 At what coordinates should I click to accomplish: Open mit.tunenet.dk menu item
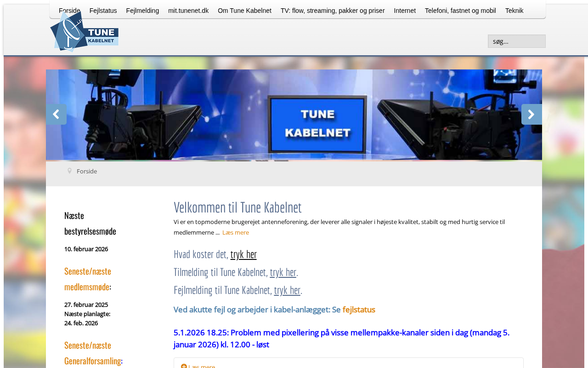[x=188, y=11]
